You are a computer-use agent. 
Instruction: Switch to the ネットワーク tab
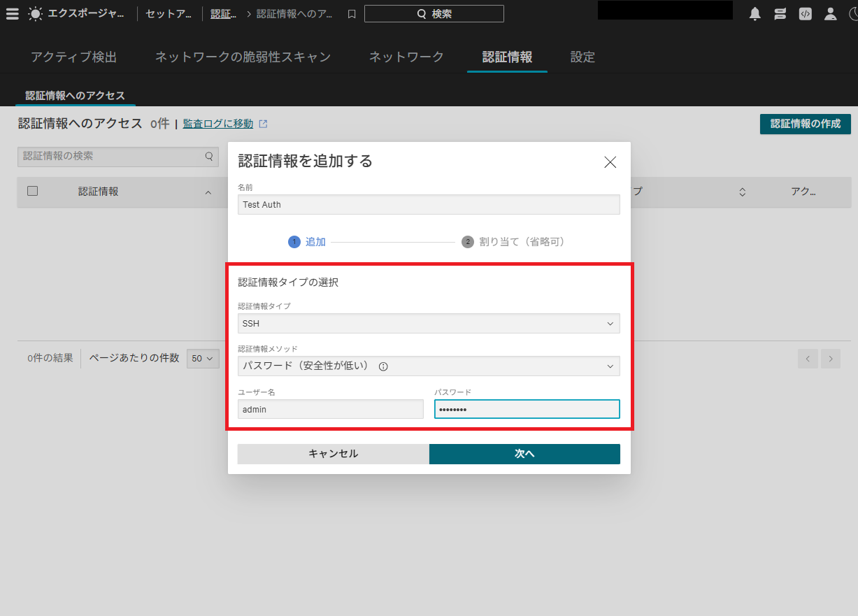pos(406,57)
